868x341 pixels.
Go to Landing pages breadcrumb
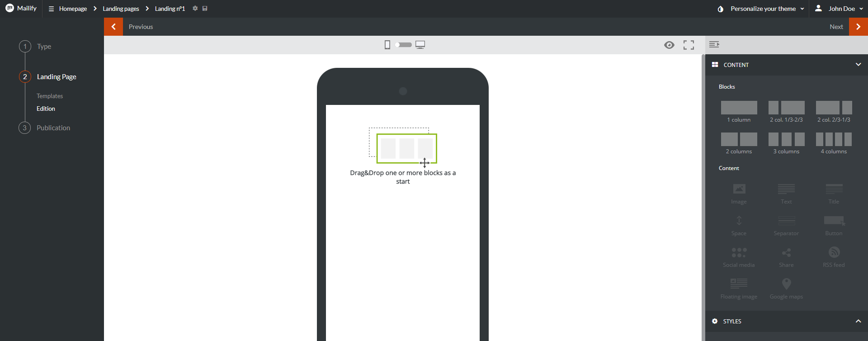[121, 9]
